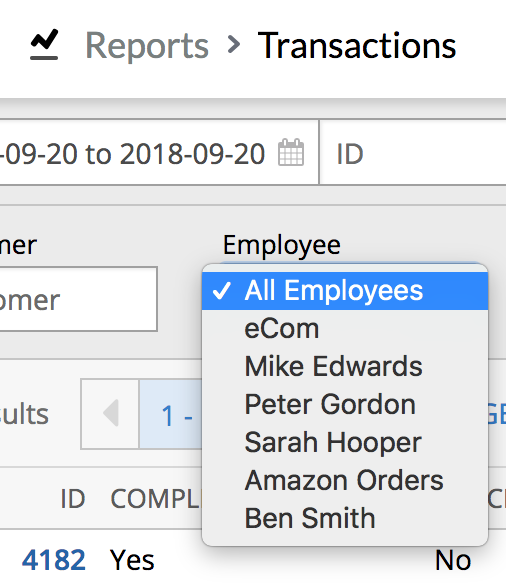
Task: Click the No value in row 4182
Action: click(x=453, y=560)
